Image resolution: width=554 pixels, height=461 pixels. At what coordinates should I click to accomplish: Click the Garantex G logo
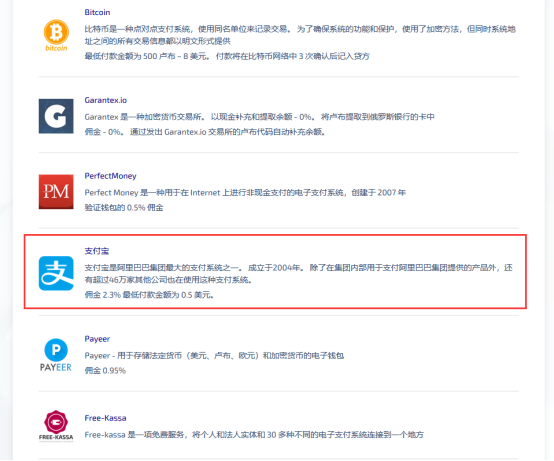pyautogui.click(x=56, y=116)
